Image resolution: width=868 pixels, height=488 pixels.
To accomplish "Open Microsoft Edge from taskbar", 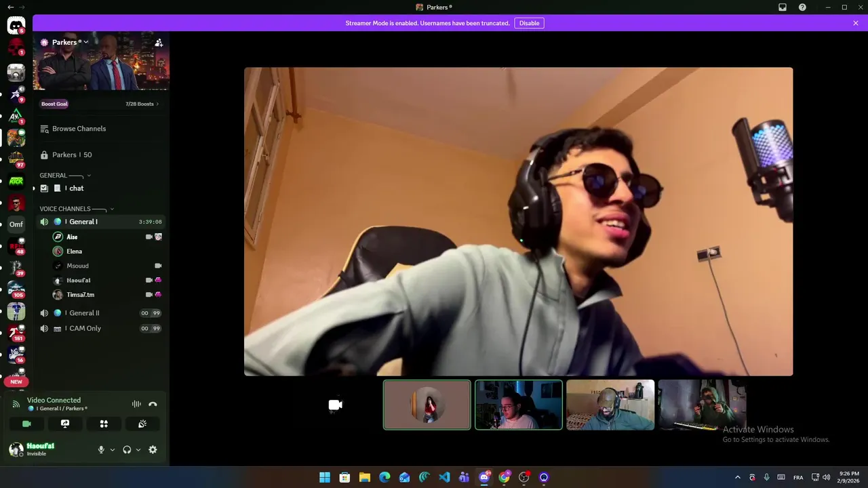I will tap(384, 477).
